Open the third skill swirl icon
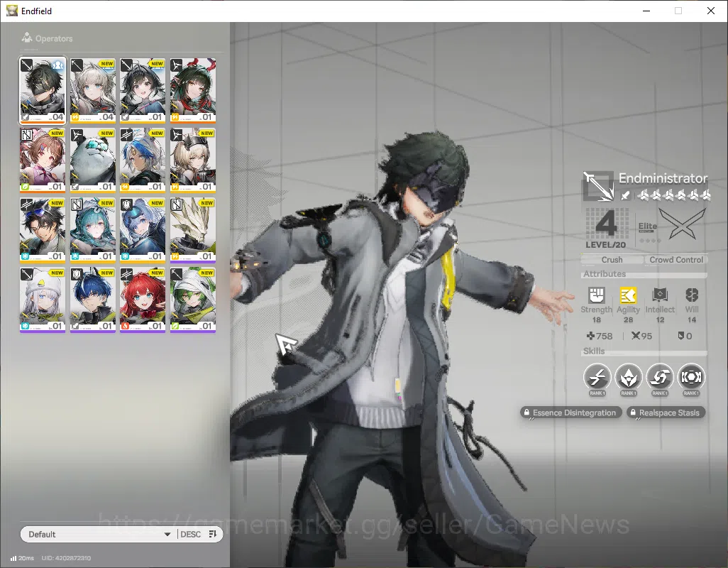 tap(660, 376)
